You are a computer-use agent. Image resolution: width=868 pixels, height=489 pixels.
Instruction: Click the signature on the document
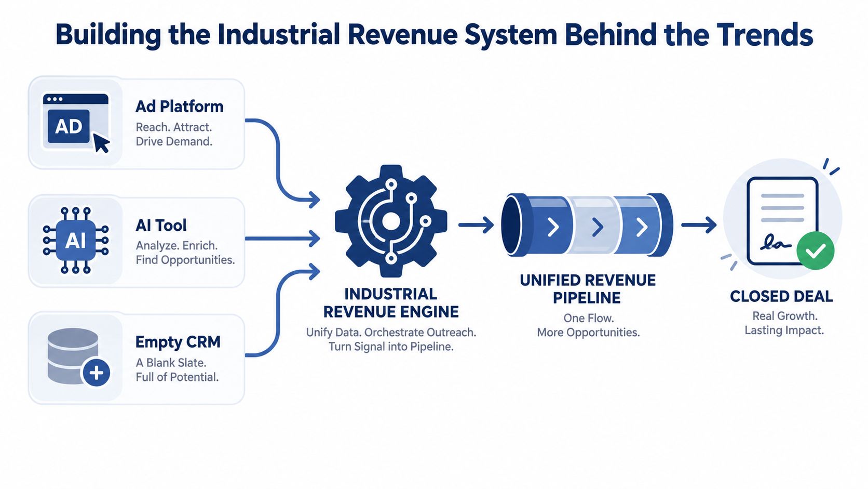(x=775, y=242)
